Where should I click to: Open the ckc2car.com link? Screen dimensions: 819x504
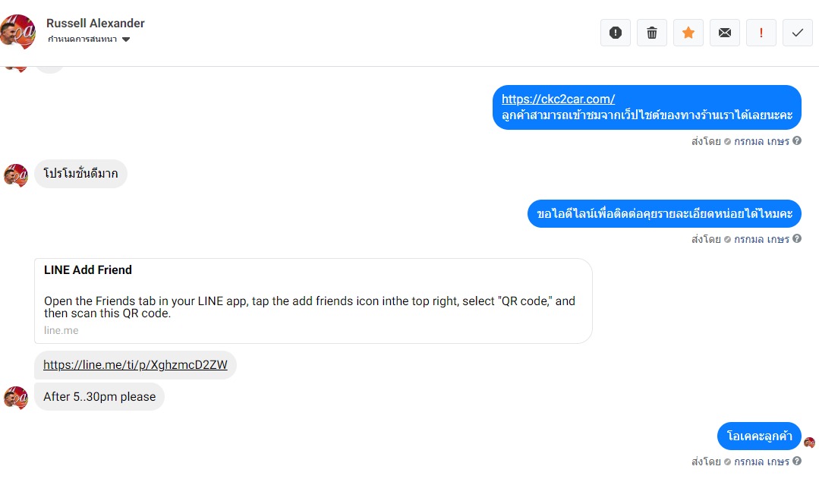558,99
